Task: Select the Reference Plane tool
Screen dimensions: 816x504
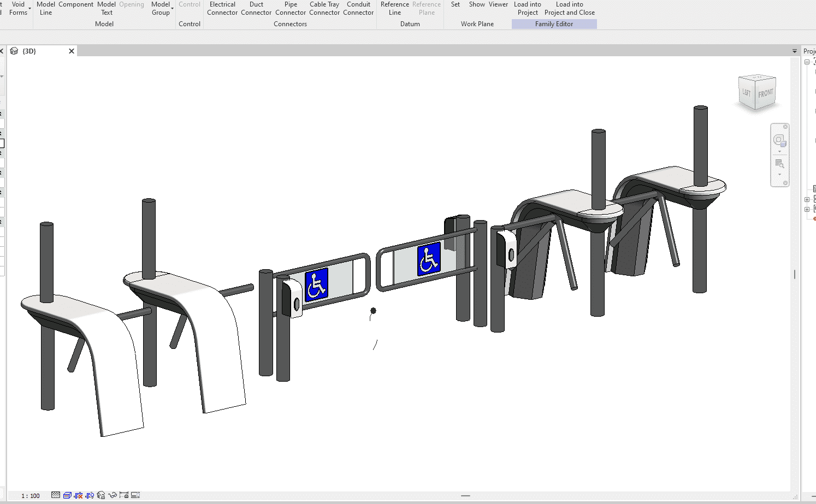Action: pyautogui.click(x=427, y=8)
